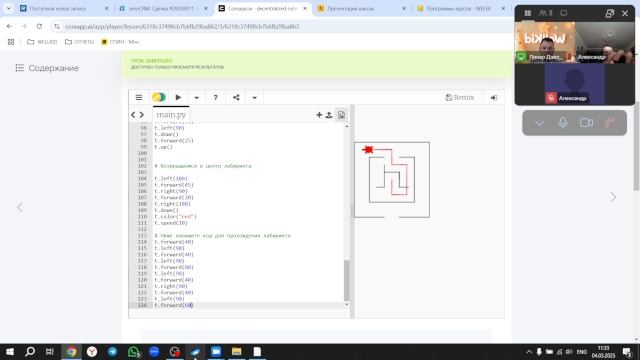Image resolution: width=640 pixels, height=360 pixels.
Task: Open Task View on the taskbar
Action: [x=50, y=352]
